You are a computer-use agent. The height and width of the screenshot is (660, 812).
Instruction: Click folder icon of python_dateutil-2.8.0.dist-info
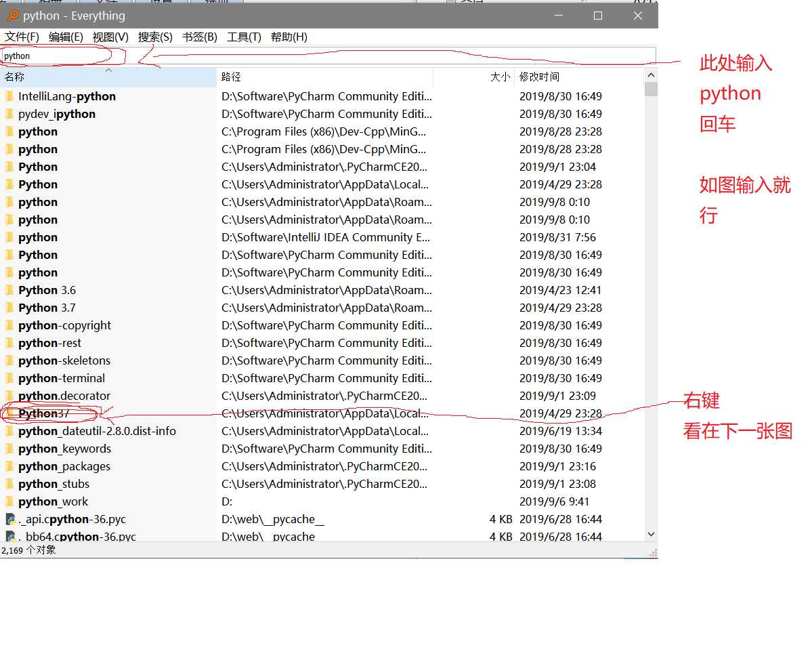coord(9,431)
